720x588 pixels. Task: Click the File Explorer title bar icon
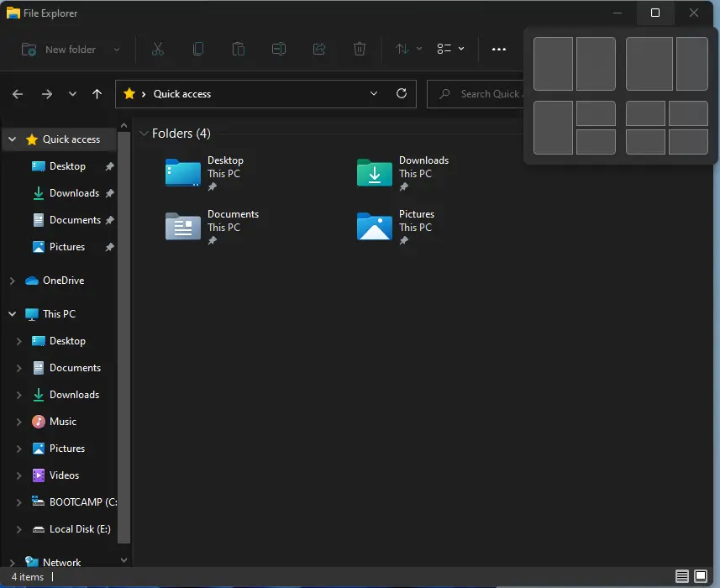pyautogui.click(x=13, y=13)
